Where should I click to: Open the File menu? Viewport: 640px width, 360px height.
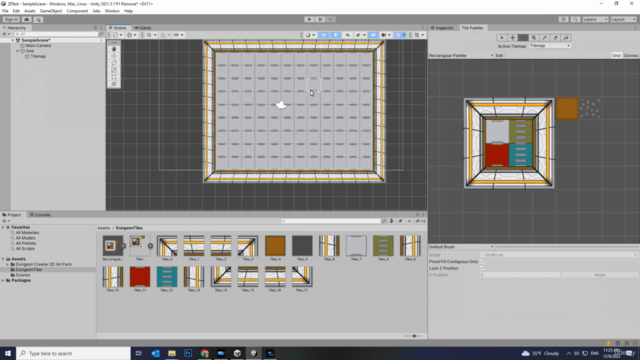[x=5, y=11]
